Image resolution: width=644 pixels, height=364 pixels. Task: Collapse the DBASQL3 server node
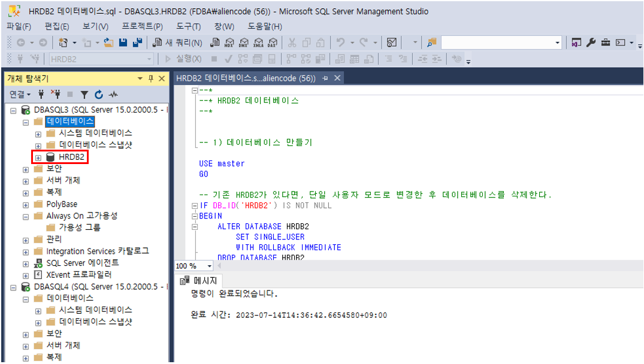13,110
